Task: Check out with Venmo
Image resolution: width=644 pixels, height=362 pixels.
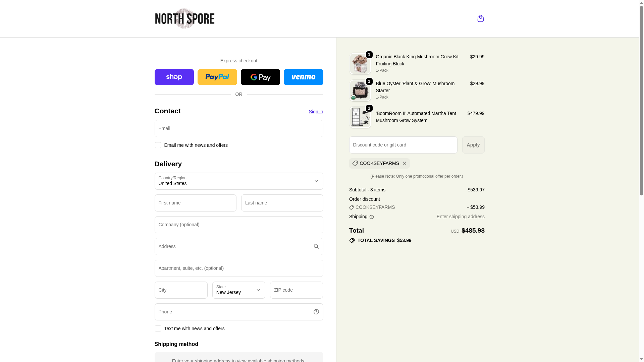Action: click(303, 77)
